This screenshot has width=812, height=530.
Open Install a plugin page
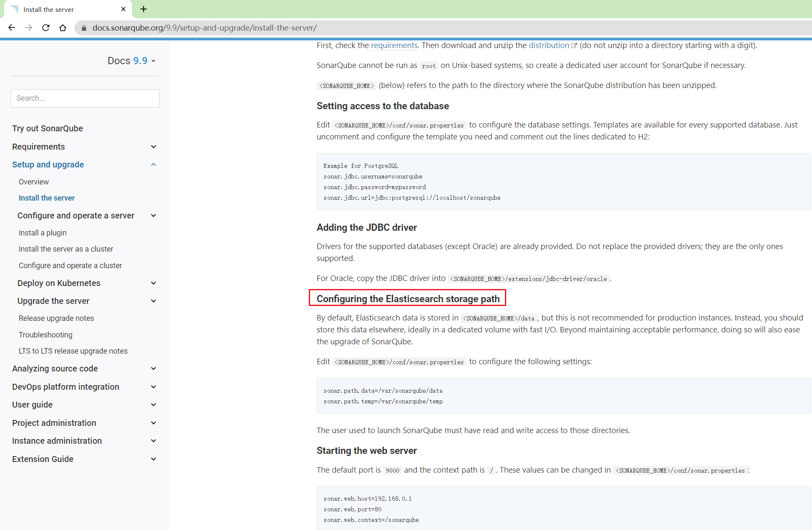tap(43, 233)
